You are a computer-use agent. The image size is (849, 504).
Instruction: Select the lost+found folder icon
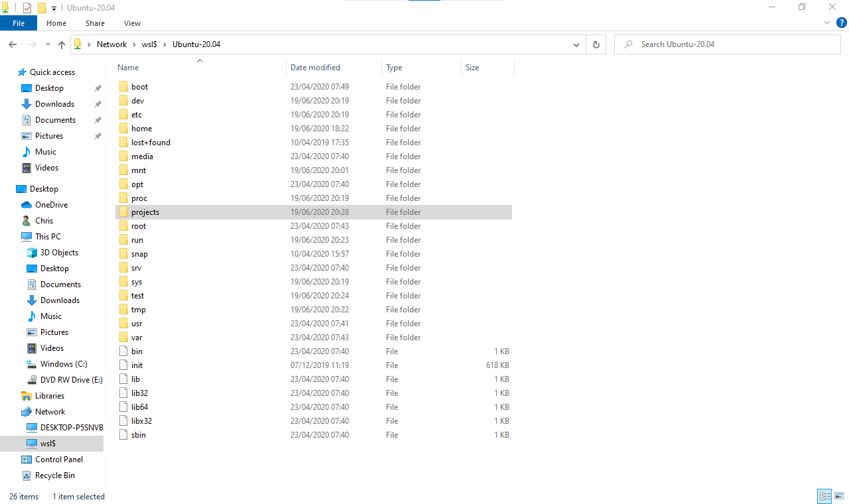(x=123, y=143)
